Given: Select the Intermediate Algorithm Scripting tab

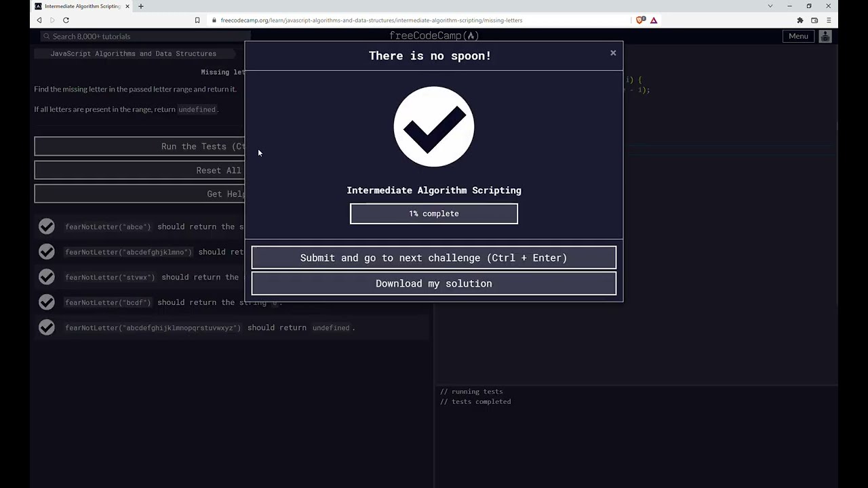Looking at the screenshot, I should [83, 6].
